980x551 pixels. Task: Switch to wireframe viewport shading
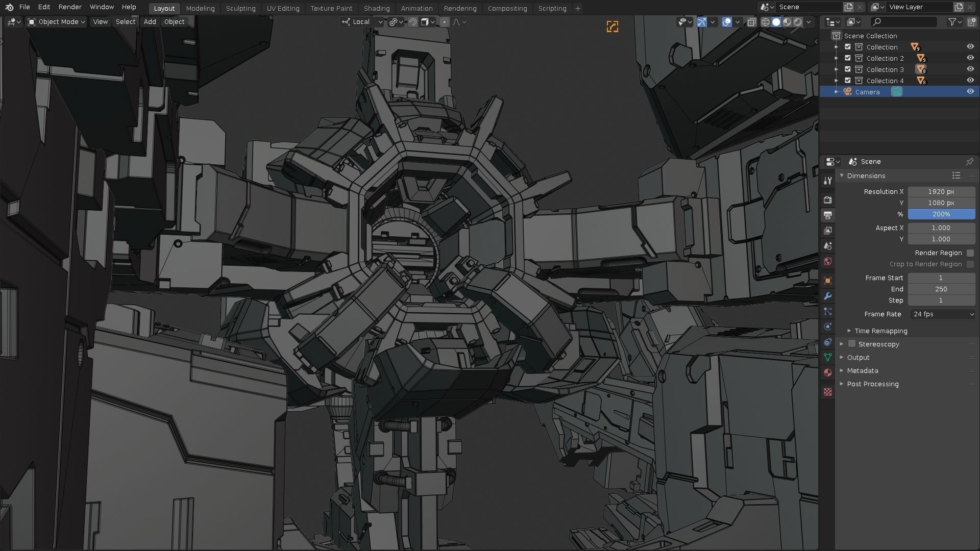tap(766, 22)
